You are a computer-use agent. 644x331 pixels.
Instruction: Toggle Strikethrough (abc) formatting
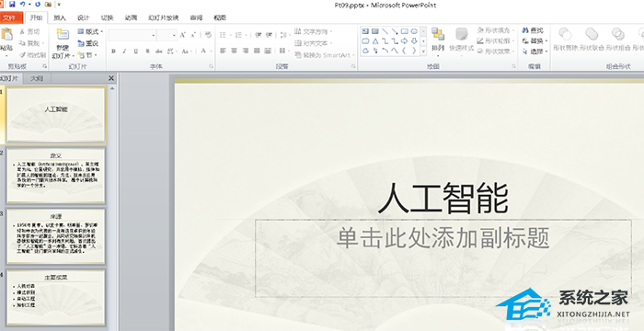(158, 51)
